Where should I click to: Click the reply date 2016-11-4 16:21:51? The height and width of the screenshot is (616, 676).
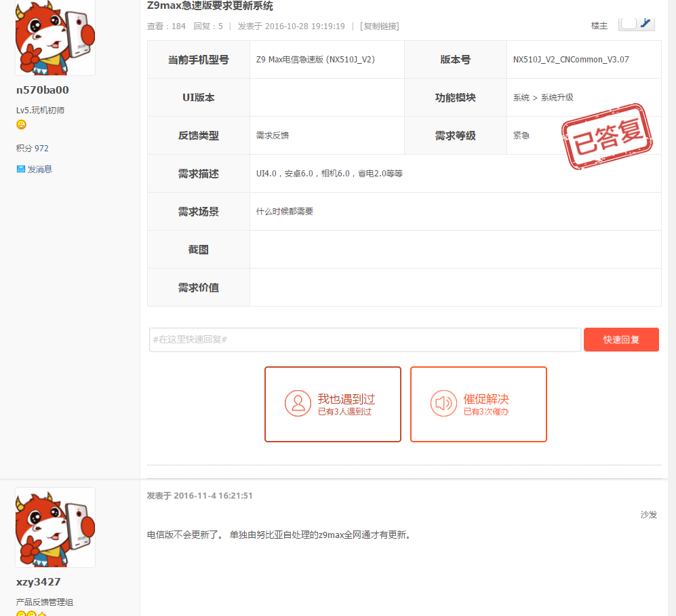213,496
